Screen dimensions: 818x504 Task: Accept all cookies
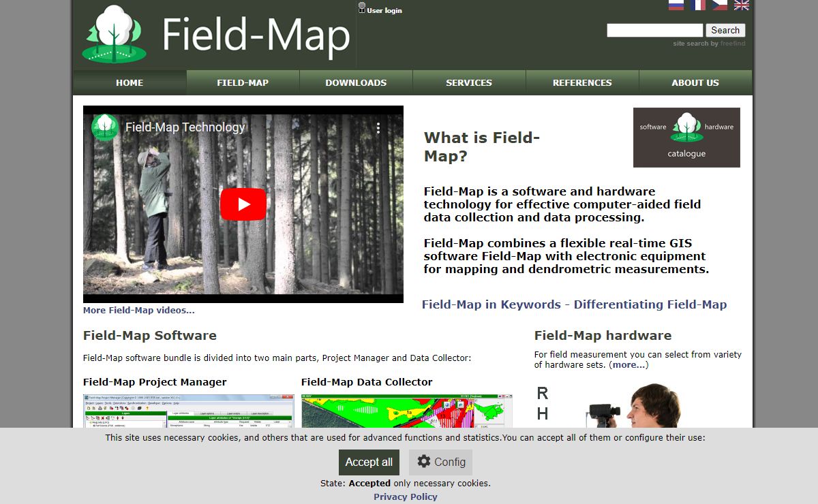tap(369, 462)
